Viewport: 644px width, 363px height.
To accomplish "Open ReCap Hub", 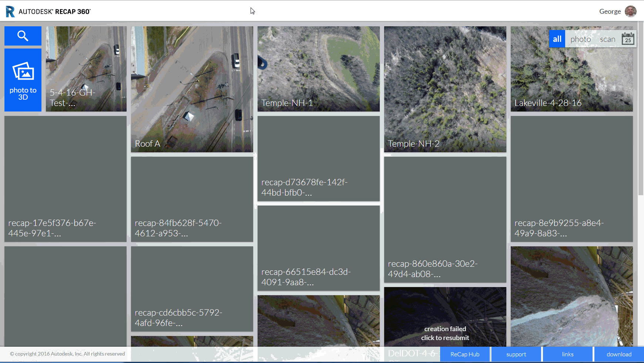I will click(464, 354).
